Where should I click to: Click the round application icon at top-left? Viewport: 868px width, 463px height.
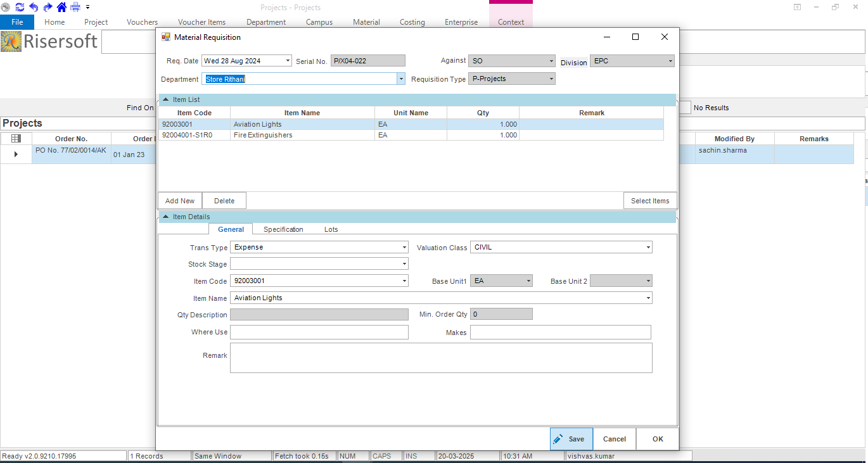tap(6, 7)
